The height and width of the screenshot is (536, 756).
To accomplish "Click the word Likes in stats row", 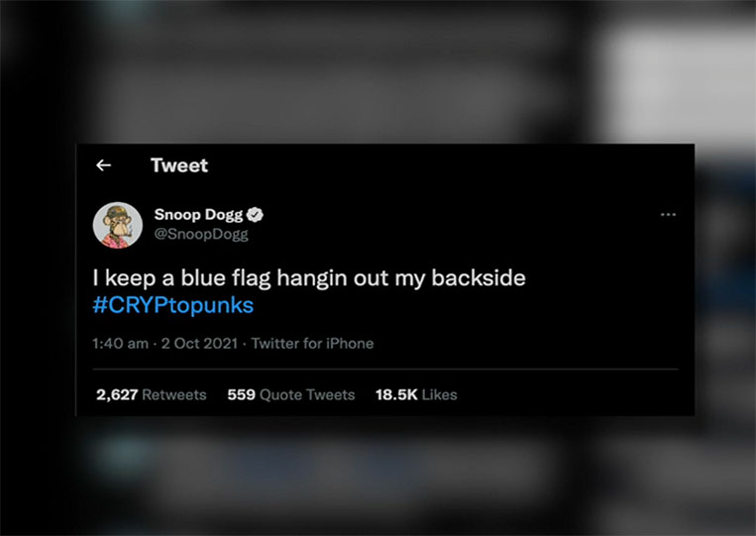I will click(439, 394).
